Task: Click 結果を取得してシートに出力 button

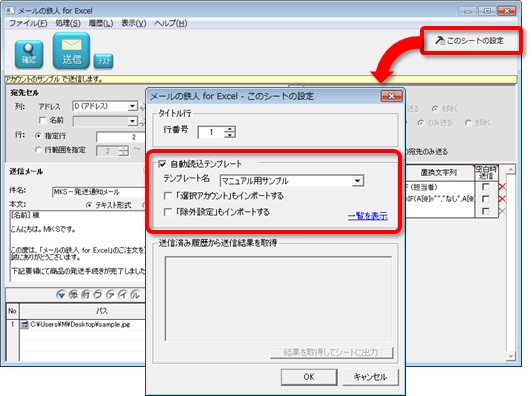Action: [x=331, y=353]
